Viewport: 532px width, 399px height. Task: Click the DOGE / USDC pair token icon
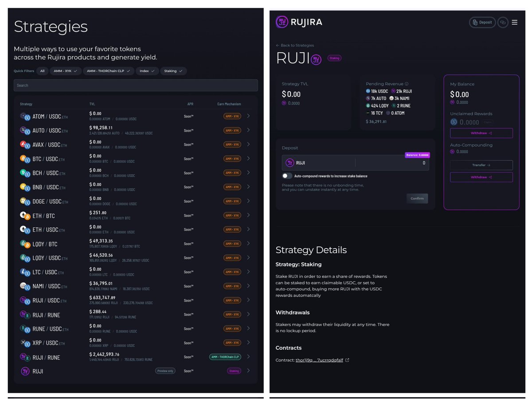[25, 201]
